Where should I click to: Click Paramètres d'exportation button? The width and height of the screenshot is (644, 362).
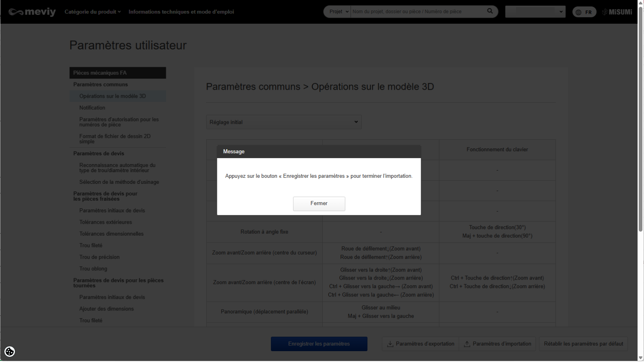421,344
